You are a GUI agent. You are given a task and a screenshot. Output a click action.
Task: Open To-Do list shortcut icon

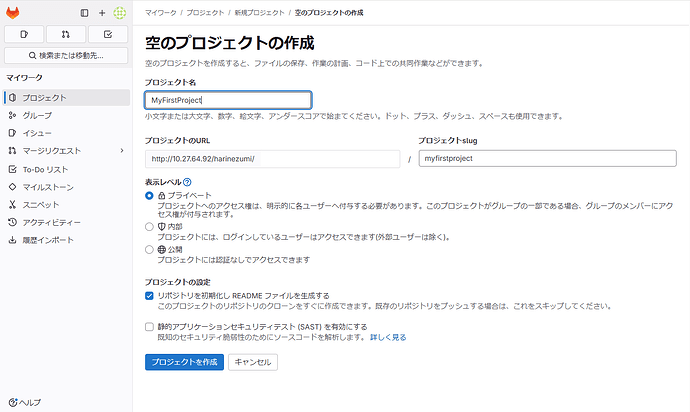pos(108,33)
